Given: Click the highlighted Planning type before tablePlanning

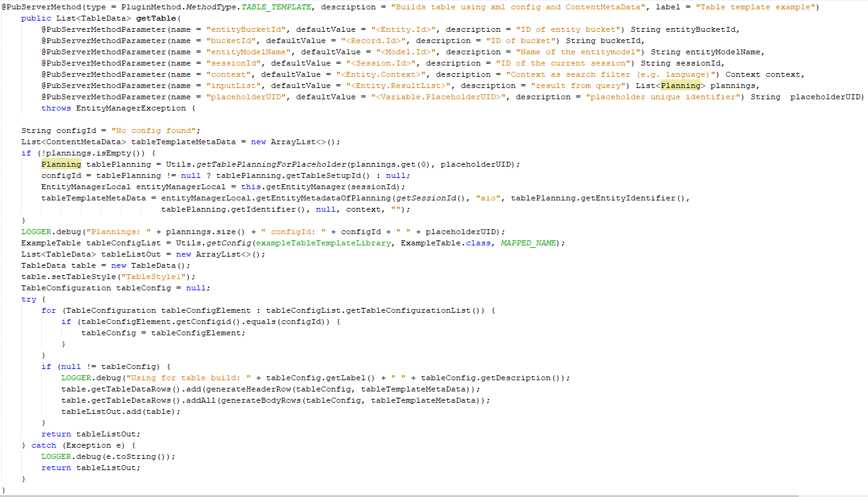Looking at the screenshot, I should 61,164.
